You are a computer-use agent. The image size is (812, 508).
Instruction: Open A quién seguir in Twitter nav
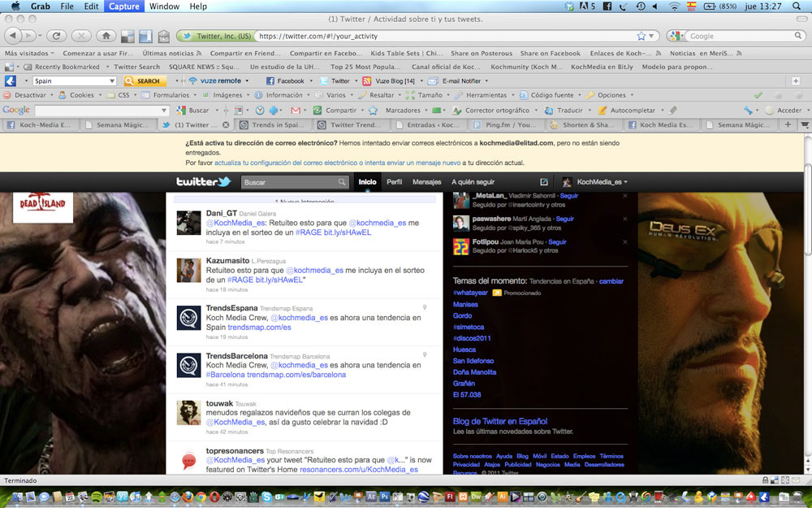(473, 182)
